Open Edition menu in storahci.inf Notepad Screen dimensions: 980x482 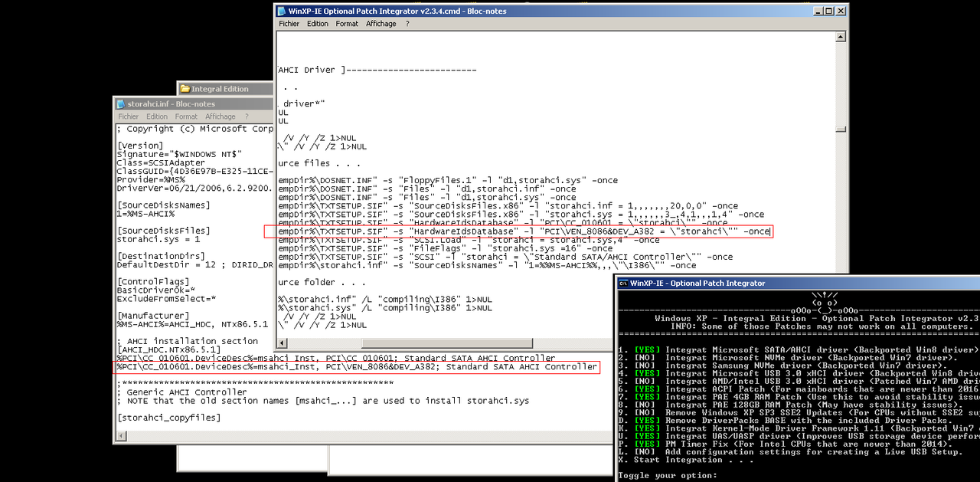tap(157, 116)
